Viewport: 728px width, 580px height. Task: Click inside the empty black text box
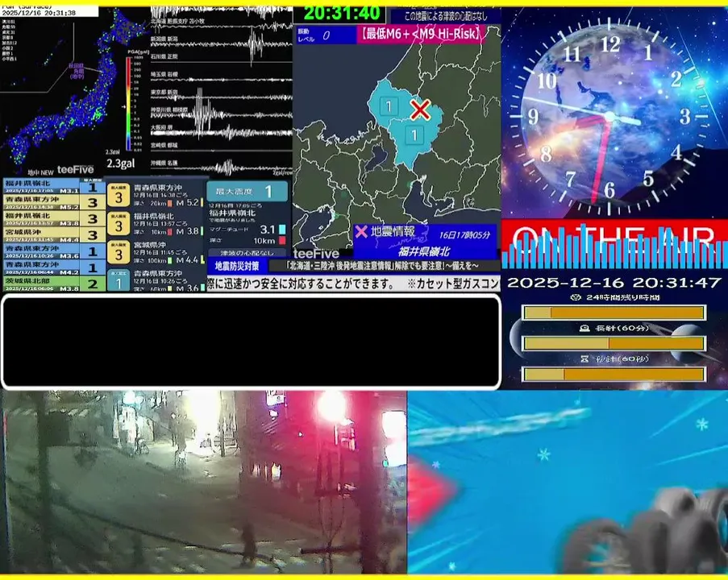pyautogui.click(x=252, y=342)
